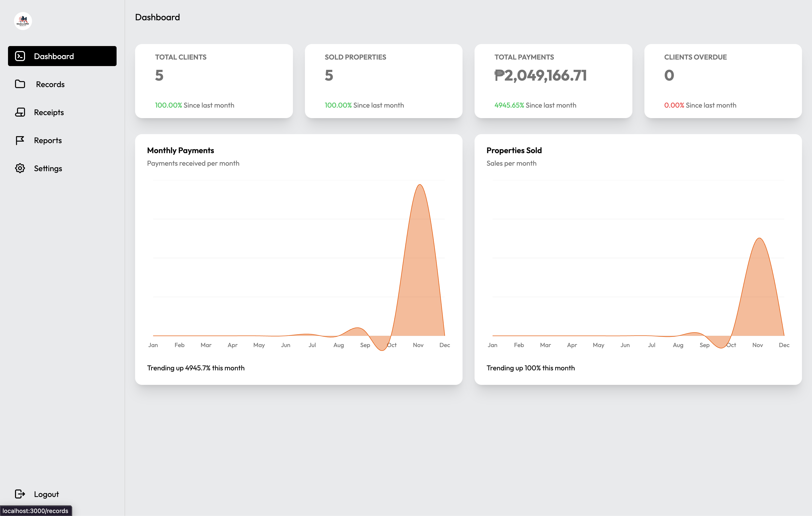Click the Receipts icon in sidebar
Image resolution: width=812 pixels, height=516 pixels.
pyautogui.click(x=20, y=112)
